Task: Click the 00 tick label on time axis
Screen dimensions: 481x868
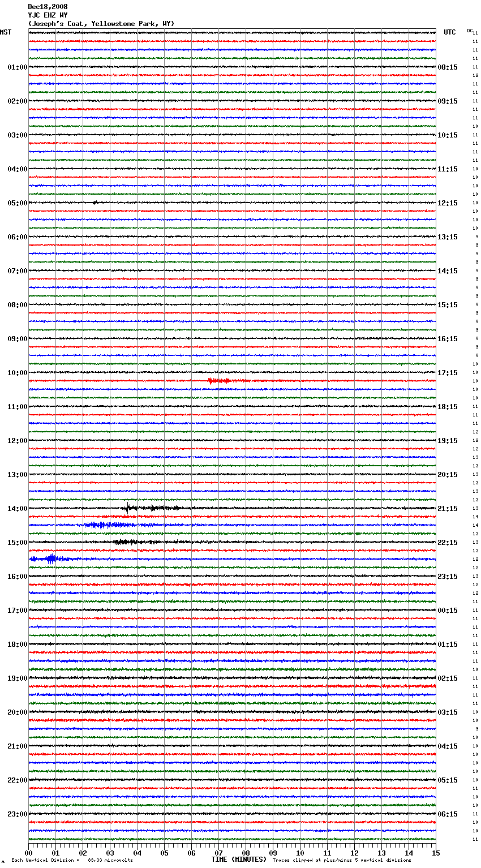Action: 29,853
